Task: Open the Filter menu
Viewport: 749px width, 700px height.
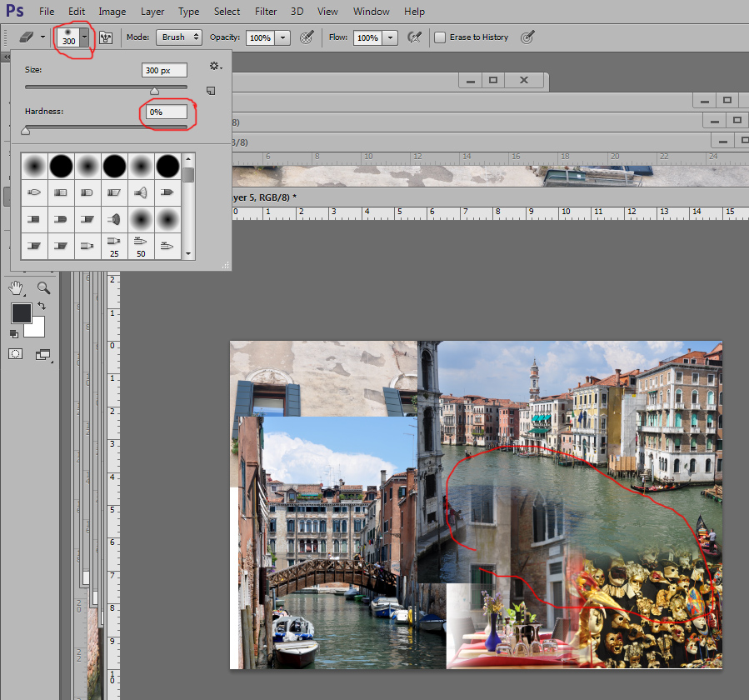Action: click(266, 12)
